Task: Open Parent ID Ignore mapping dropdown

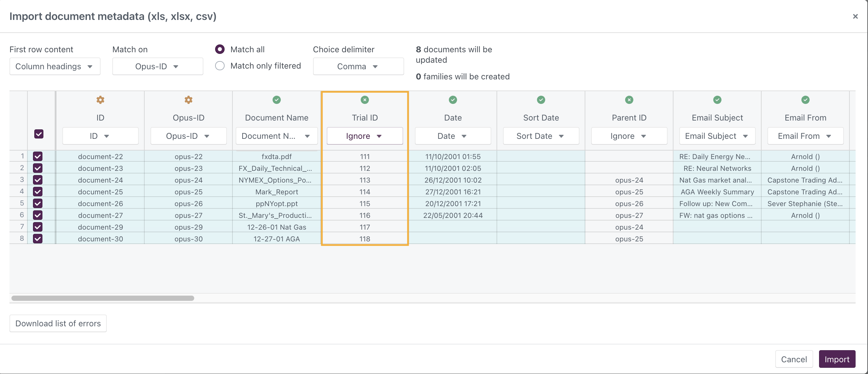Action: point(629,136)
